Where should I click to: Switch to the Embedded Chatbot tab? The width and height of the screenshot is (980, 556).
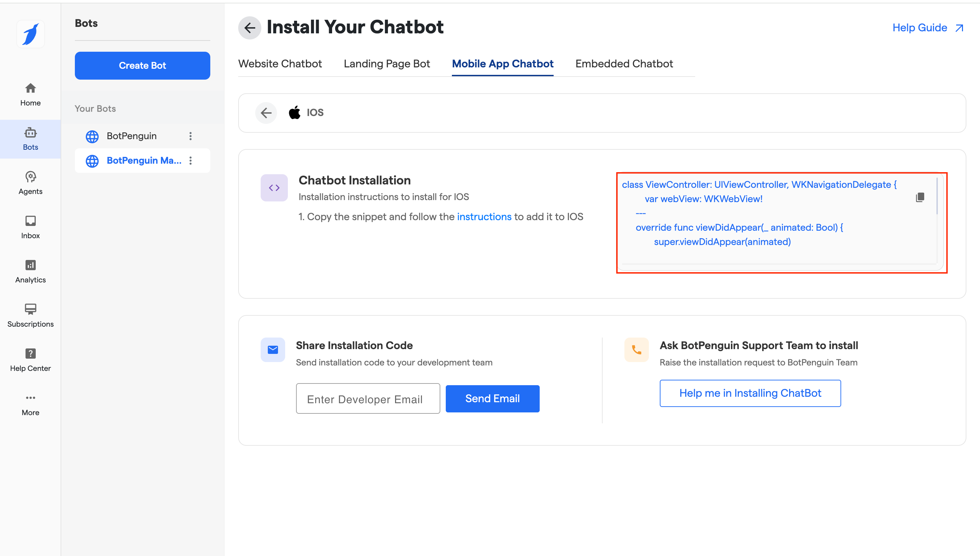[624, 64]
